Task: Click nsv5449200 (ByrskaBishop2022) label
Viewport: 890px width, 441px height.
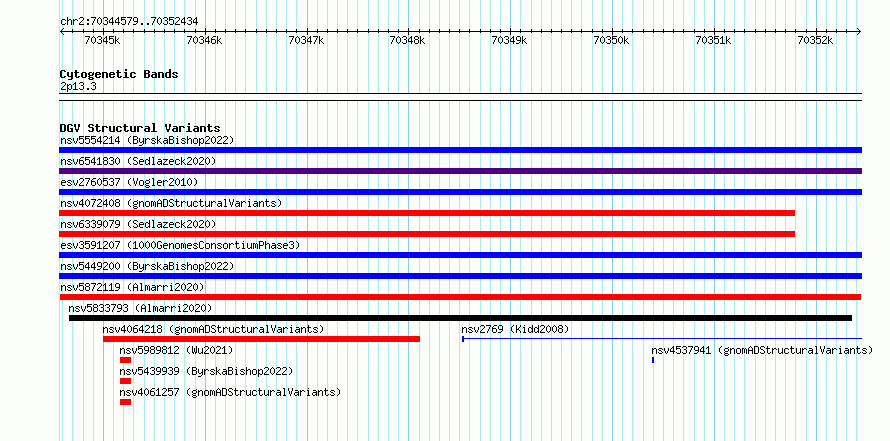Action: pos(147,266)
